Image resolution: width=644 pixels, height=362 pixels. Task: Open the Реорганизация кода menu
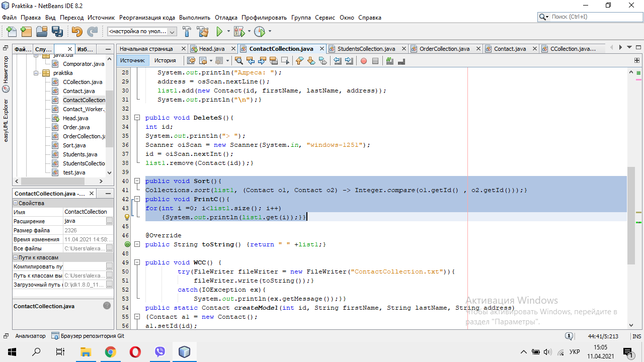coord(147,17)
